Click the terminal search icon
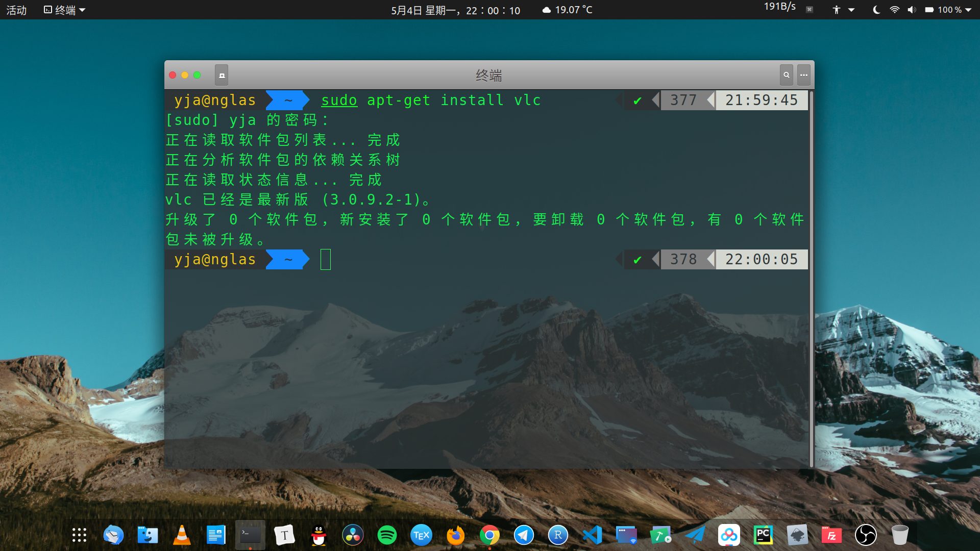Screen dimensions: 980x551 click(x=787, y=75)
